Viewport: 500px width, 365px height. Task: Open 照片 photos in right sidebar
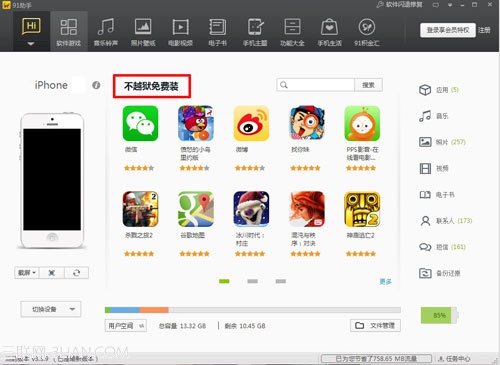(442, 142)
